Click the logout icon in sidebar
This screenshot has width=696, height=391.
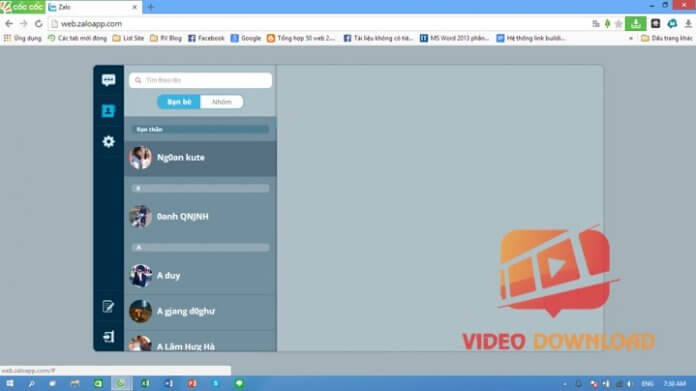108,337
